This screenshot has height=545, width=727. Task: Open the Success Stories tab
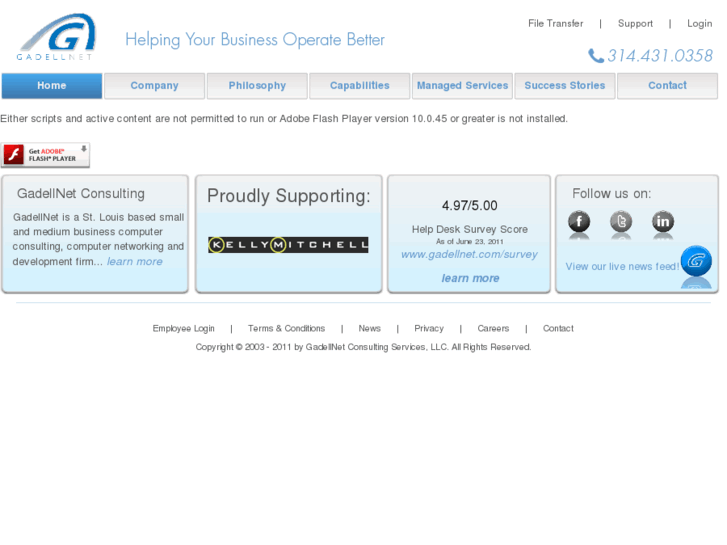[565, 86]
